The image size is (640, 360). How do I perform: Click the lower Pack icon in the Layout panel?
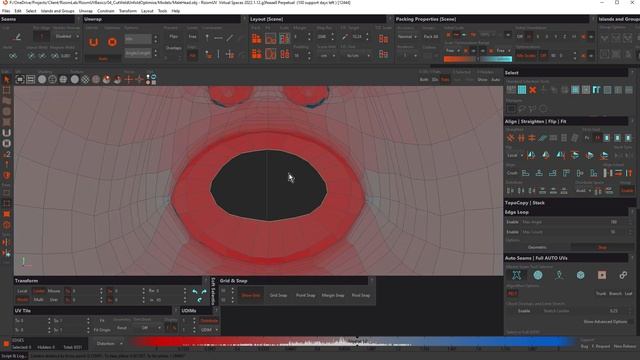pyautogui.click(x=256, y=54)
